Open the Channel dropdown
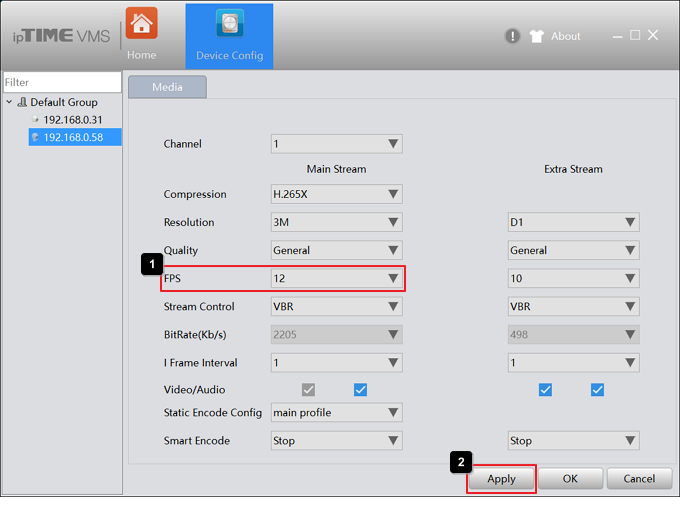The image size is (680, 514). point(337,144)
